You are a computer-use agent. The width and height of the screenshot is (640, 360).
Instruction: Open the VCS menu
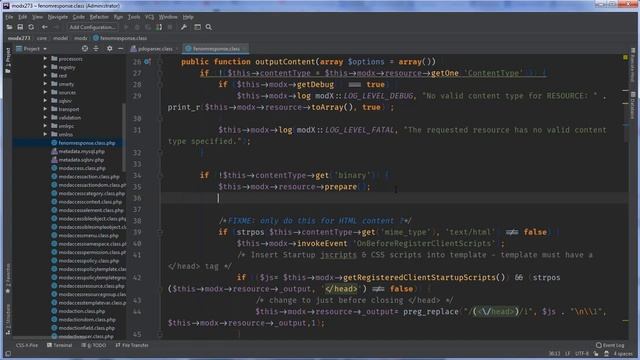(x=149, y=17)
